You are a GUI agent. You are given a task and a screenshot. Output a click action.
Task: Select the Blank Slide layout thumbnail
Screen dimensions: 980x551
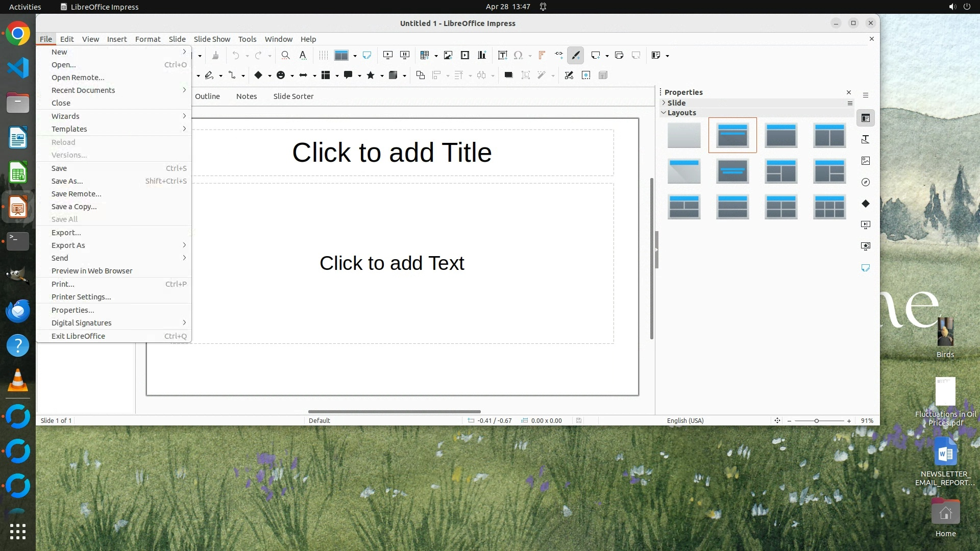[x=684, y=135]
